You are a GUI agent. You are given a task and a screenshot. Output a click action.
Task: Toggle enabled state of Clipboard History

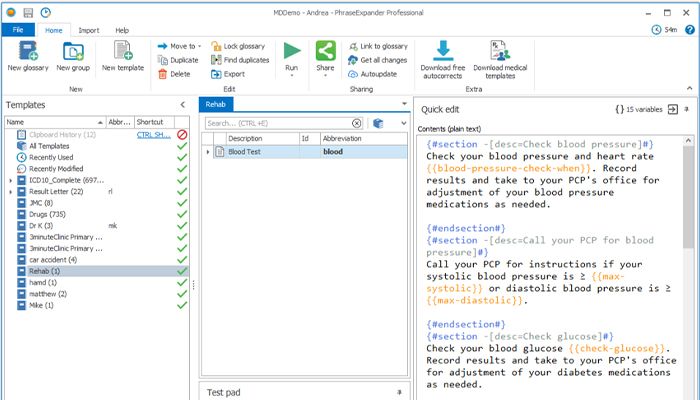[182, 134]
